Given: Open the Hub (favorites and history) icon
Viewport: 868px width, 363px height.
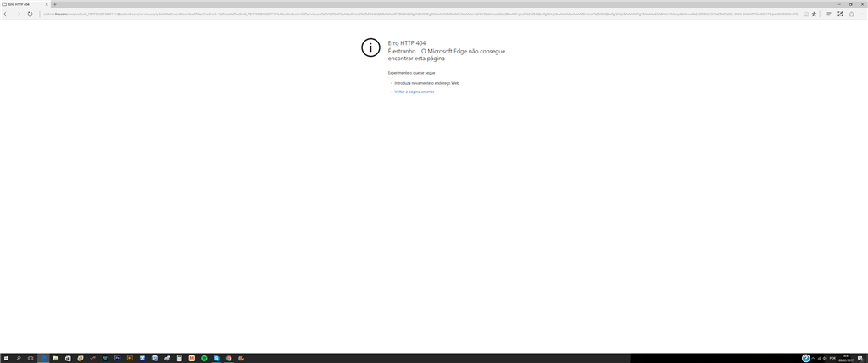Looking at the screenshot, I should click(x=829, y=14).
